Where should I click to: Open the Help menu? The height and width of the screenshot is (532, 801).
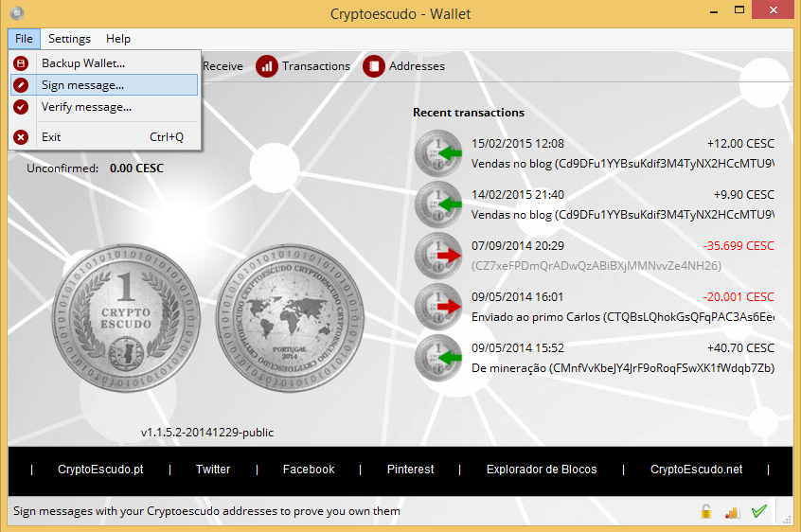[118, 39]
